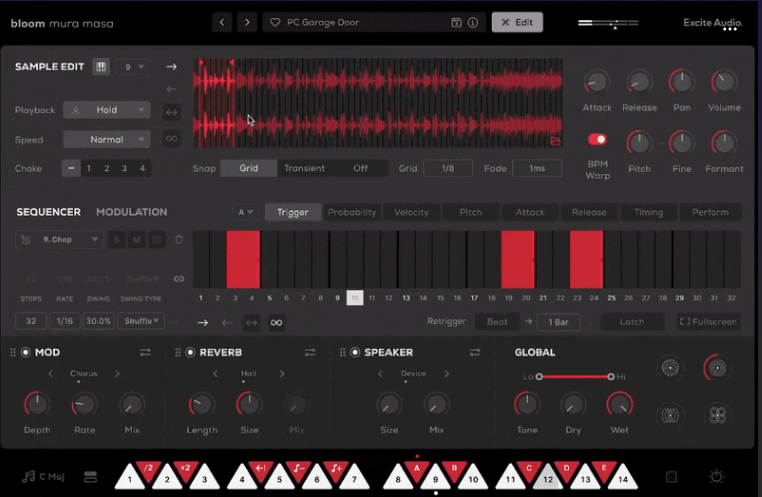The image size is (762, 497).
Task: Toggle BPM Warp switch
Action: coord(597,139)
